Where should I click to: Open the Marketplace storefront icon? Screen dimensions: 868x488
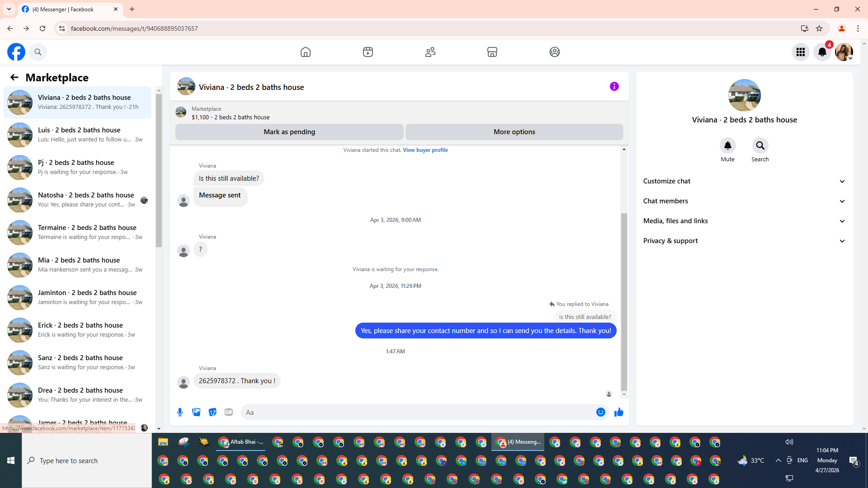492,52
